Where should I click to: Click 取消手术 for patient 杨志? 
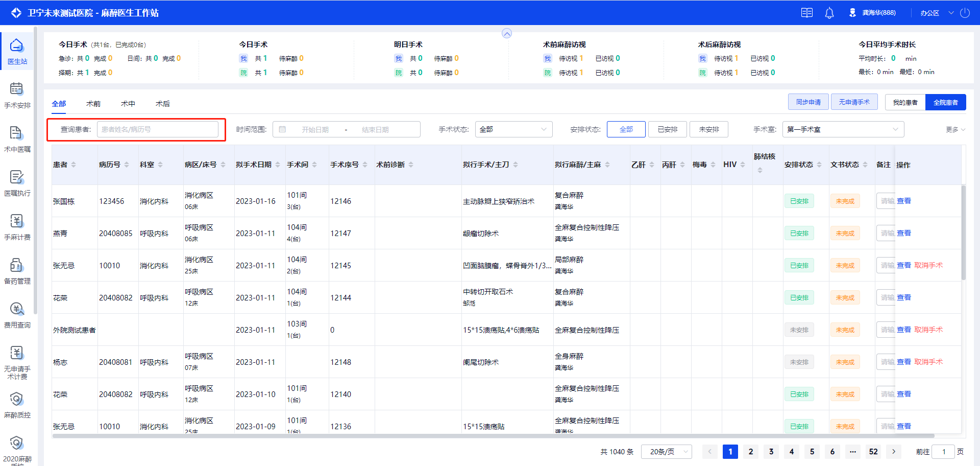(928, 362)
